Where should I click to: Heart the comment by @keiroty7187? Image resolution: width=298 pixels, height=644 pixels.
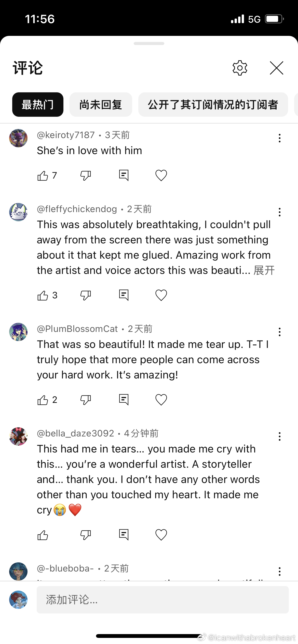click(x=161, y=175)
